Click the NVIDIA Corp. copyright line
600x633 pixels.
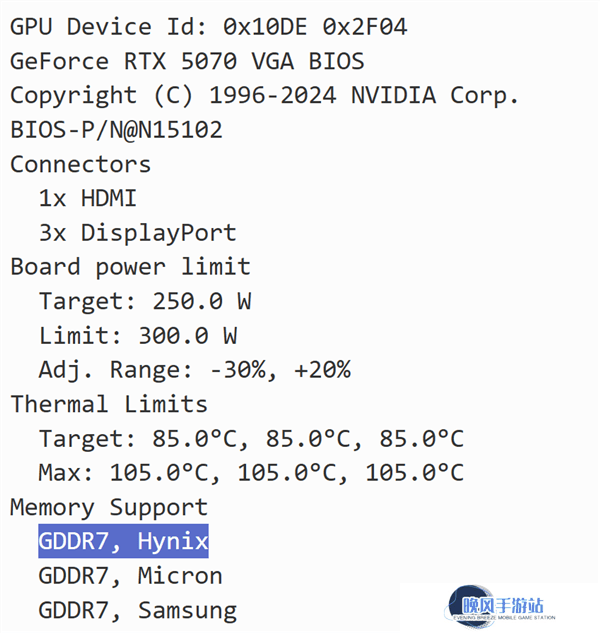click(264, 96)
